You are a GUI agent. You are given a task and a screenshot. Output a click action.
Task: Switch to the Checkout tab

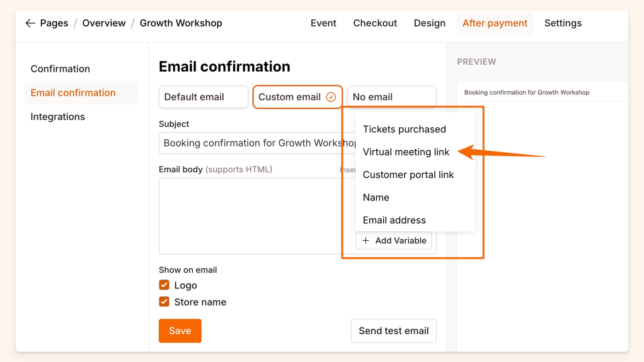[375, 23]
